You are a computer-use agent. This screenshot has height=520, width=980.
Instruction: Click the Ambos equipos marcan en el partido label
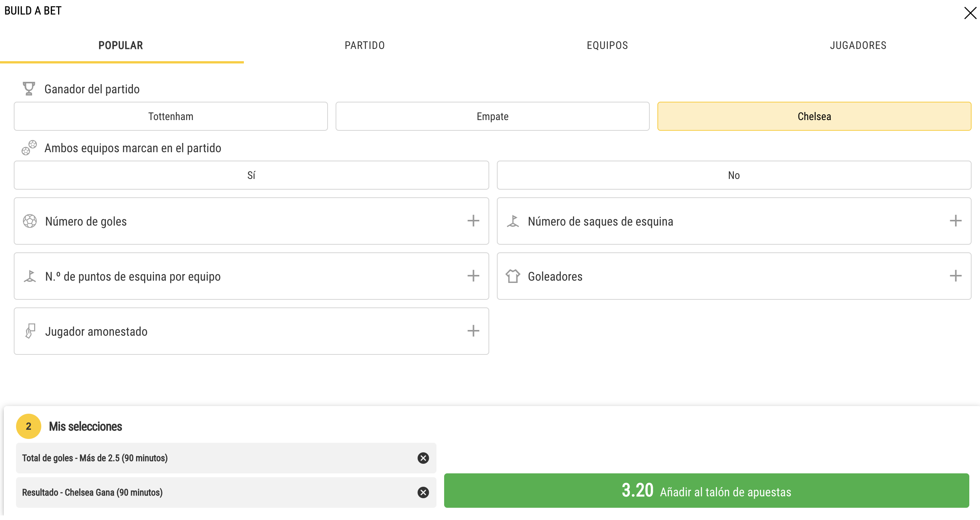coord(133,148)
